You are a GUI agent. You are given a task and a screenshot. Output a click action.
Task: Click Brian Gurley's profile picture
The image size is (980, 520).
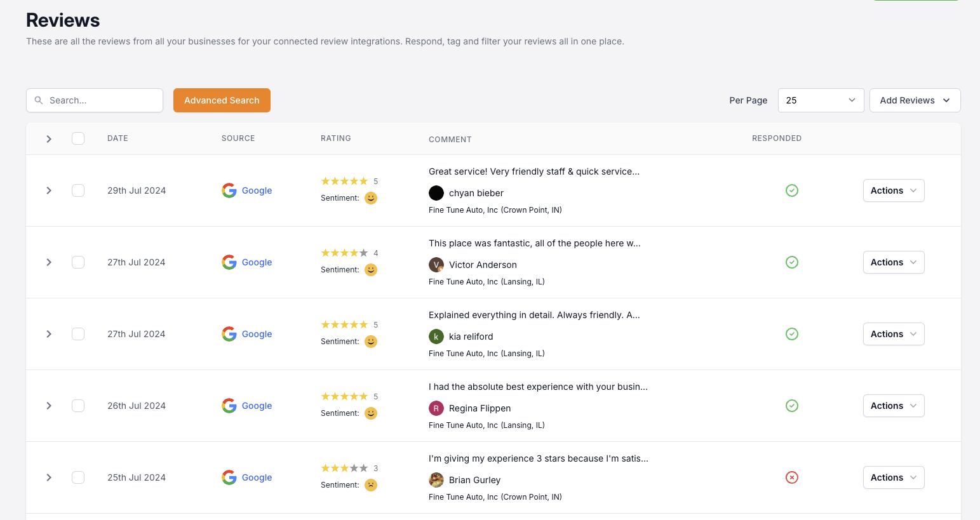click(436, 480)
